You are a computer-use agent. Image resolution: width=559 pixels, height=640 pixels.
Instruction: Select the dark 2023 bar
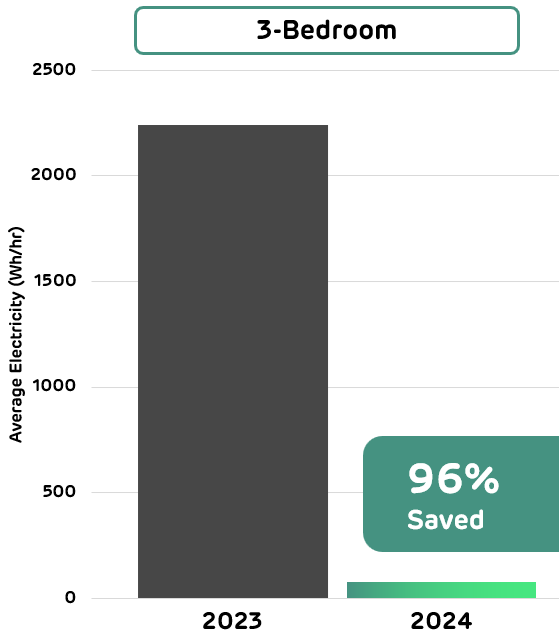tap(233, 361)
